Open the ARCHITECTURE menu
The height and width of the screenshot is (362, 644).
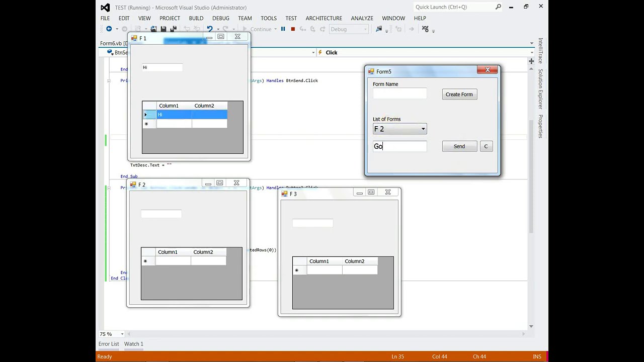pos(324,18)
